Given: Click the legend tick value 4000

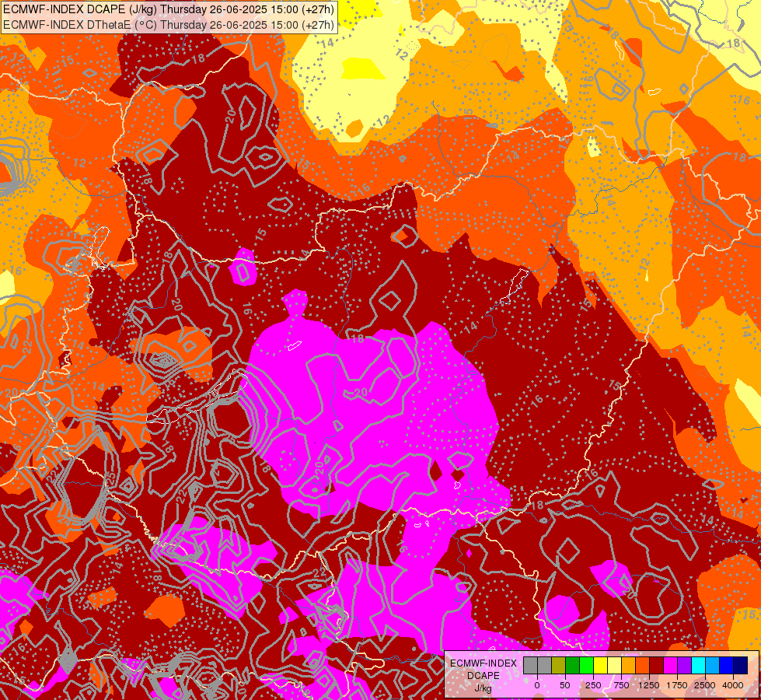Looking at the screenshot, I should (x=733, y=685).
